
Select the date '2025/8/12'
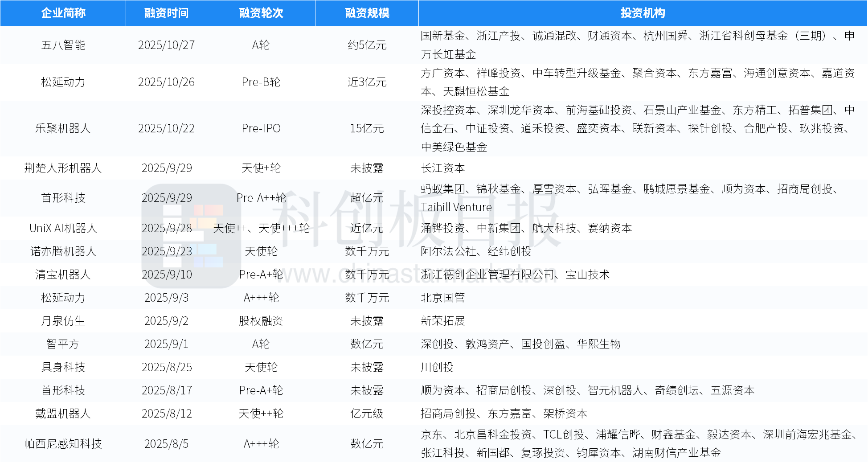166,414
